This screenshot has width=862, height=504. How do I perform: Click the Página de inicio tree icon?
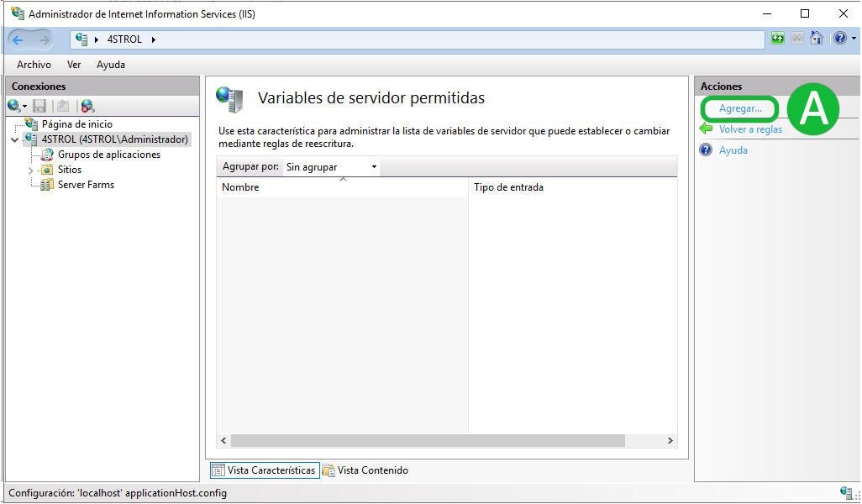point(31,124)
